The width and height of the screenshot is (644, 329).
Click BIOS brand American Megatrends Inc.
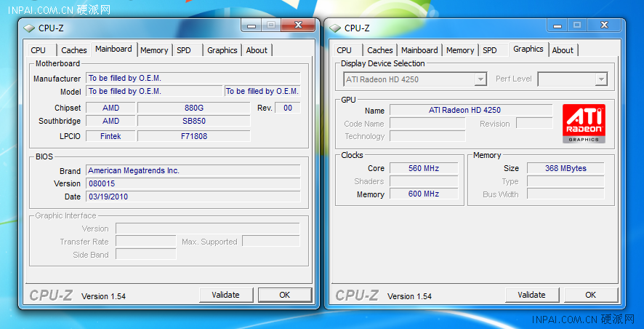pyautogui.click(x=193, y=170)
